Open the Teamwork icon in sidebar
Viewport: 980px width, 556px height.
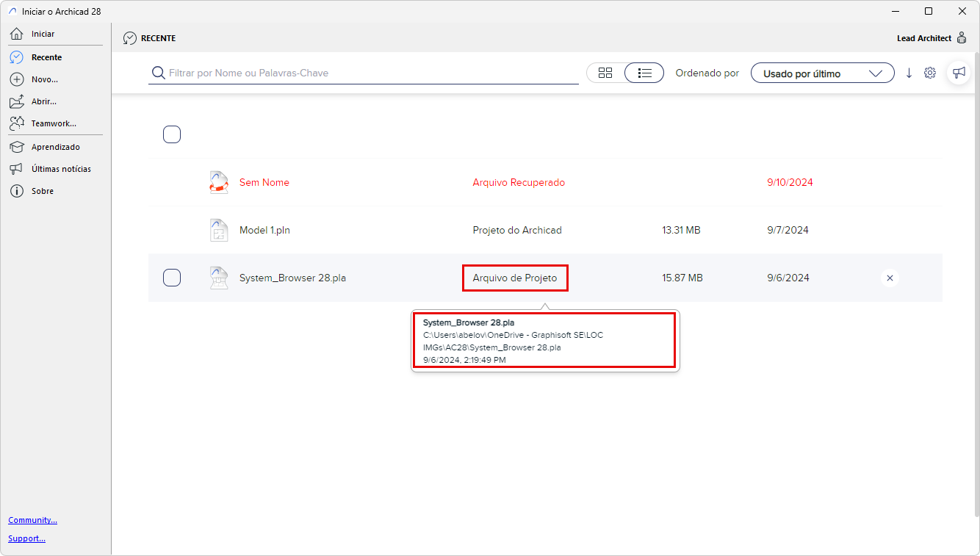point(17,123)
